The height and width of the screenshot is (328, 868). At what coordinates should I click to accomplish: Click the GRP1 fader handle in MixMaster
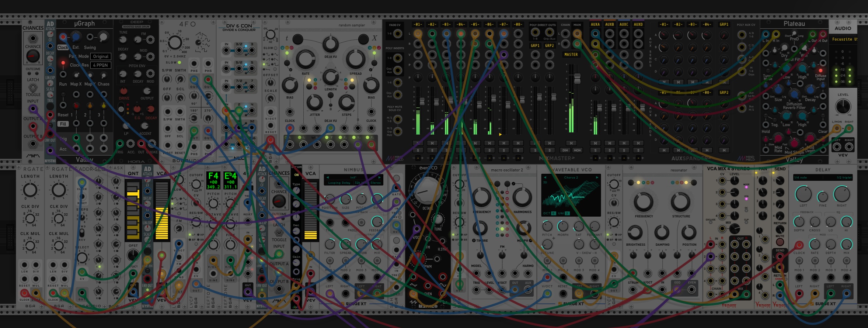pyautogui.click(x=539, y=97)
